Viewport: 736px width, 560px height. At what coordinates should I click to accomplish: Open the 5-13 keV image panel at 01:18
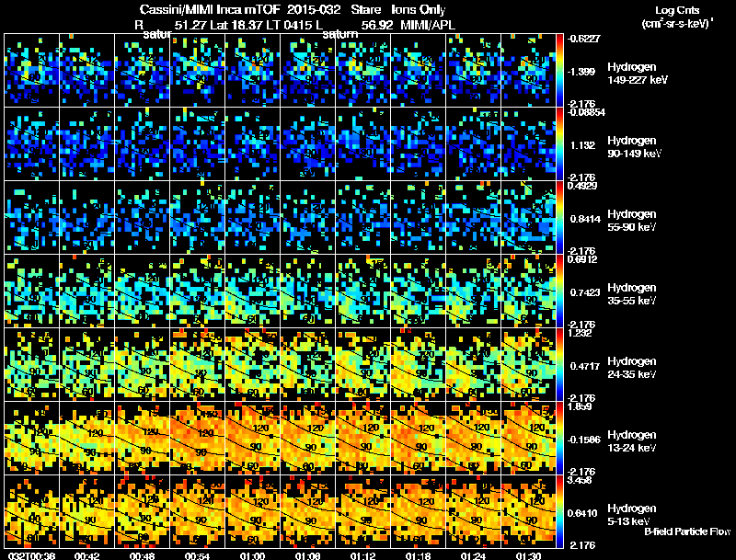(419, 511)
